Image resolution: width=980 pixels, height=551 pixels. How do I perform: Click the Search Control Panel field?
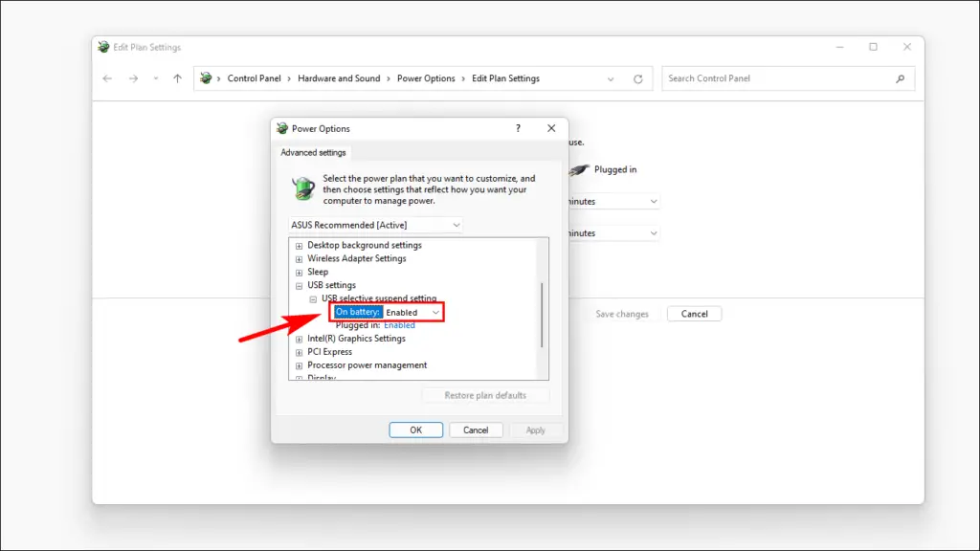[789, 78]
